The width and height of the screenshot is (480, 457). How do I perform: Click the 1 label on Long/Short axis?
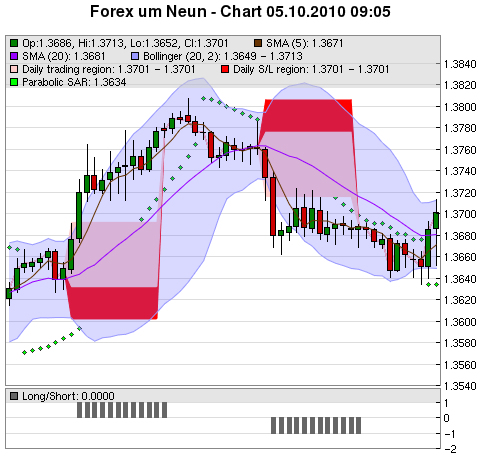(x=446, y=403)
